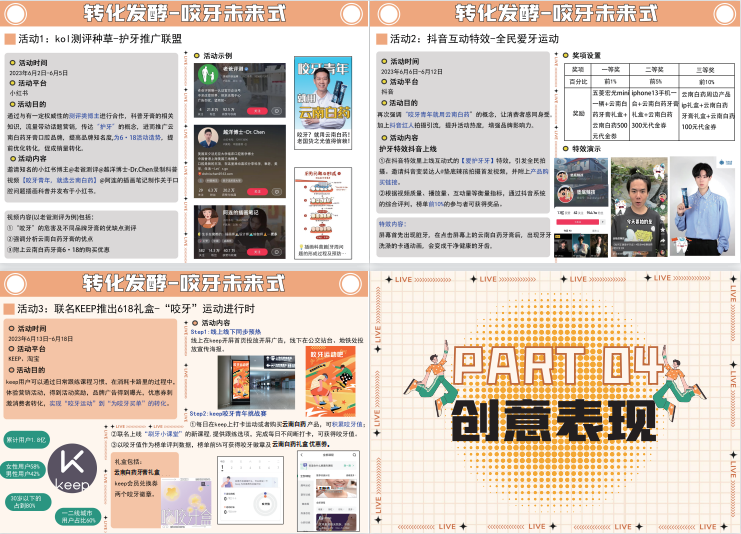Image resolution: width=741 pixels, height=534 pixels.
Task: Click the round Keep logo
Action: pyautogui.click(x=72, y=468)
